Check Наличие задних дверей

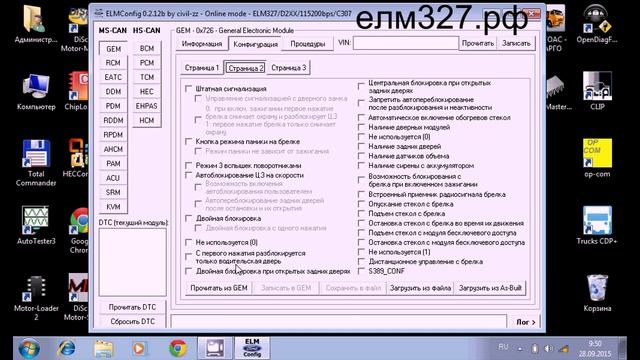click(x=361, y=146)
